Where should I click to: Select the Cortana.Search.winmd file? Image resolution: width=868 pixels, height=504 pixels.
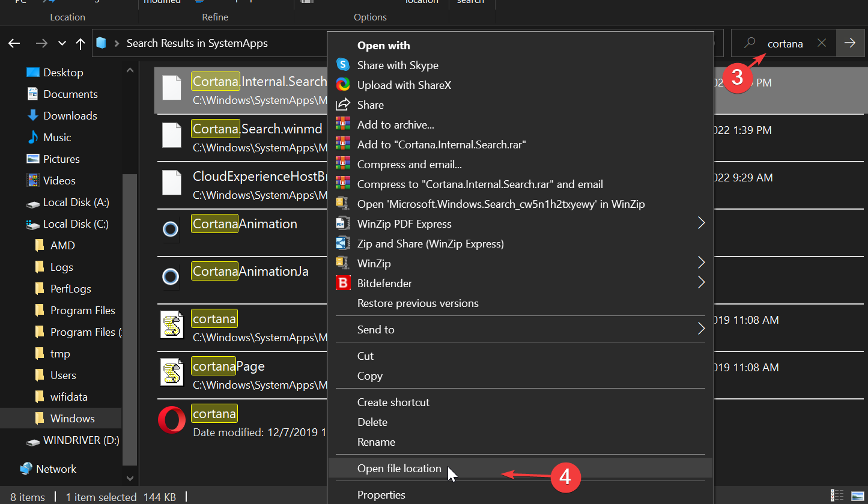pyautogui.click(x=257, y=128)
